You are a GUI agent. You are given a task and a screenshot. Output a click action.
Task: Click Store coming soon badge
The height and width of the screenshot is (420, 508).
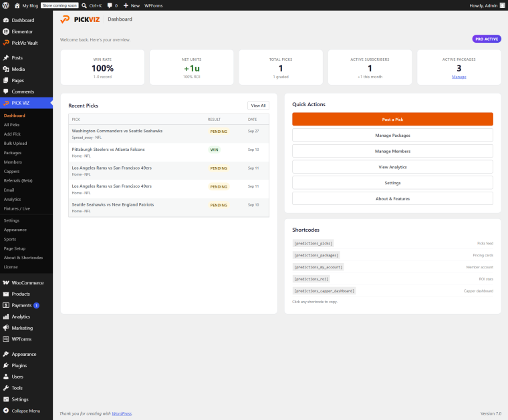coord(59,5)
